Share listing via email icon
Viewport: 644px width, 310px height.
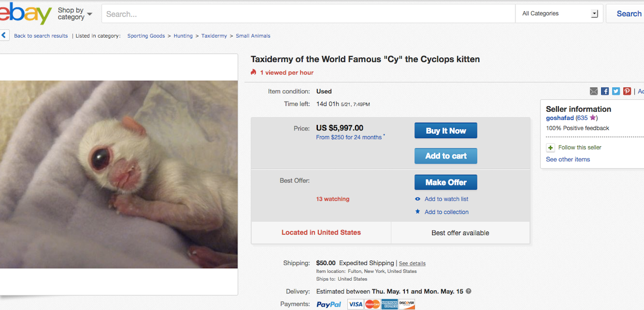(x=594, y=91)
